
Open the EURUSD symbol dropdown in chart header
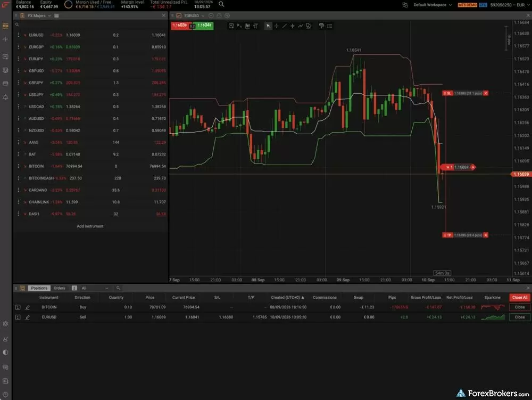pyautogui.click(x=203, y=15)
